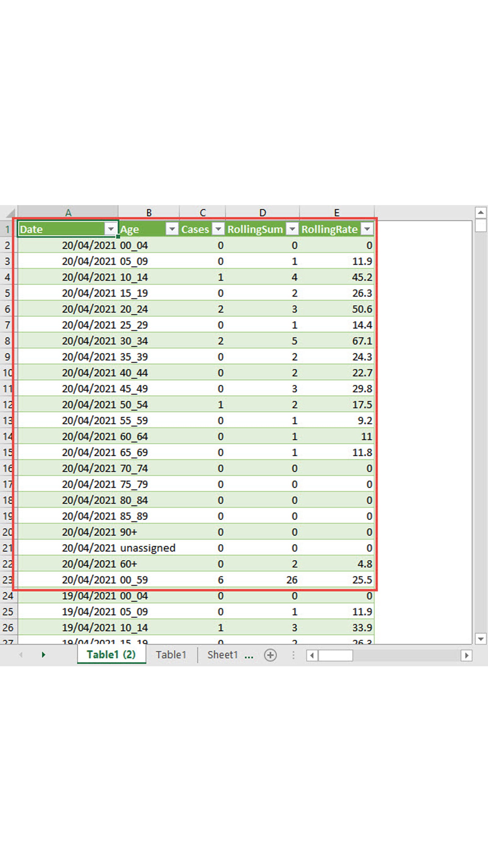Click the Select All corner triangle
This screenshot has height=868, width=488.
[10, 213]
